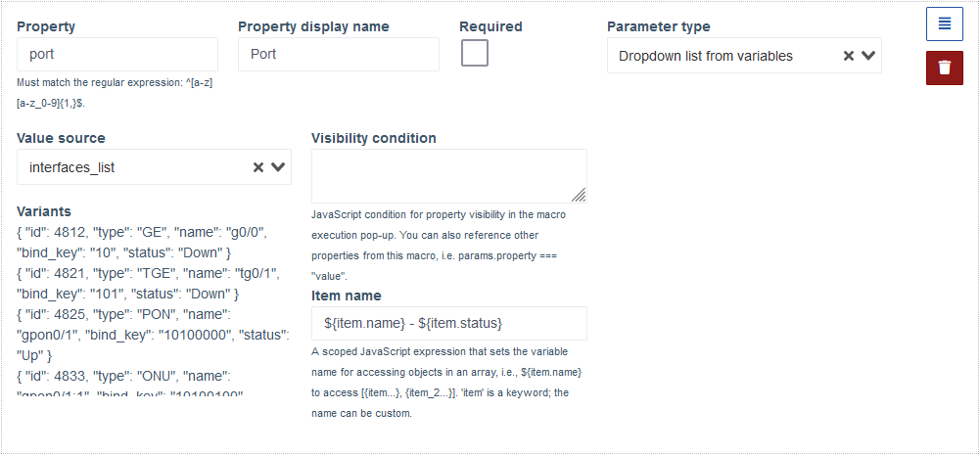This screenshot has width=980, height=456.
Task: Select the gpon0/1 PON variant entry
Action: tap(153, 335)
